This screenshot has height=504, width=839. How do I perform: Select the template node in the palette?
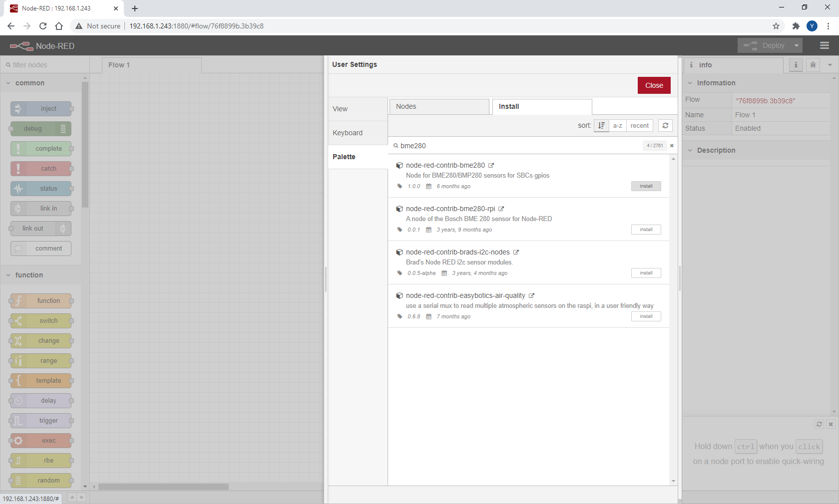pos(41,381)
